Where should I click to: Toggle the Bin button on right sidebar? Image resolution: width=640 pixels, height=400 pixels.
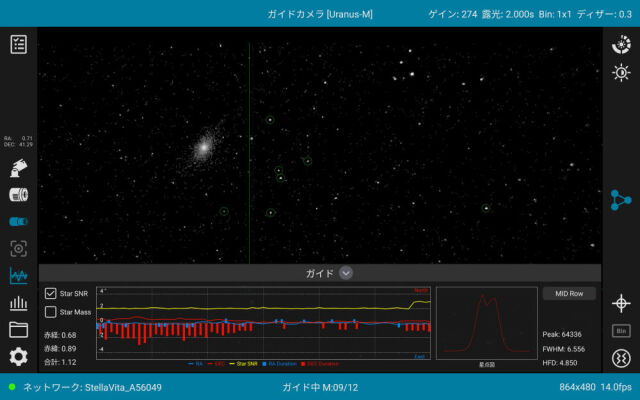click(621, 330)
